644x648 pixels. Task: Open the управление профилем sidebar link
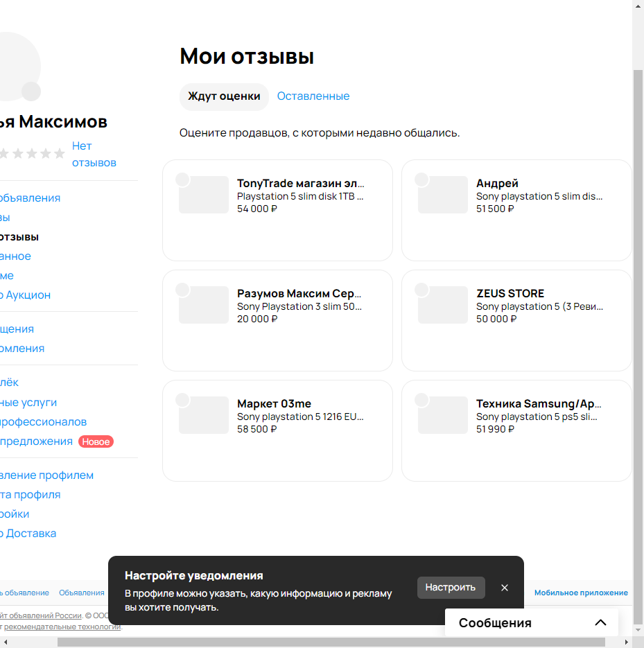pyautogui.click(x=46, y=475)
